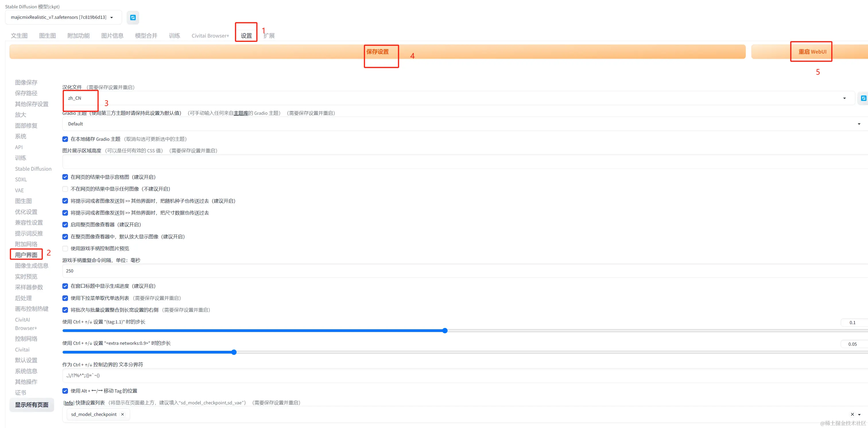Open the Gradio theme Default dropdown
Image resolution: width=868 pixels, height=428 pixels.
click(859, 124)
